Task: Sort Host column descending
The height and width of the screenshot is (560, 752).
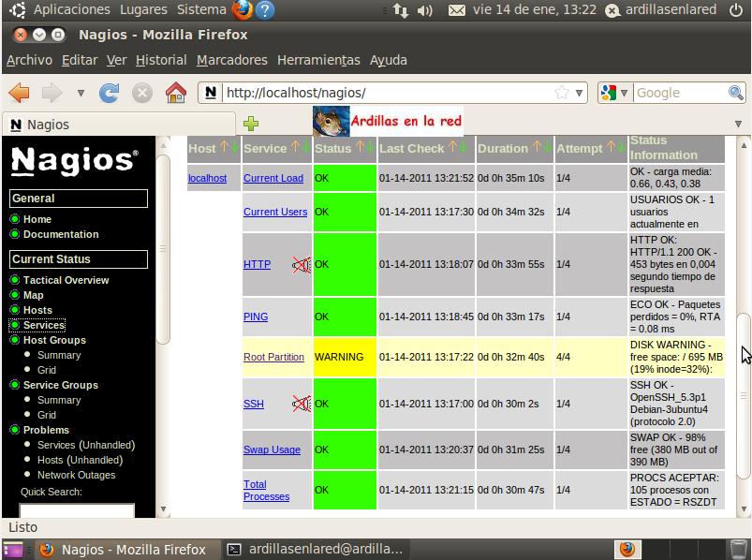Action: coord(234,147)
